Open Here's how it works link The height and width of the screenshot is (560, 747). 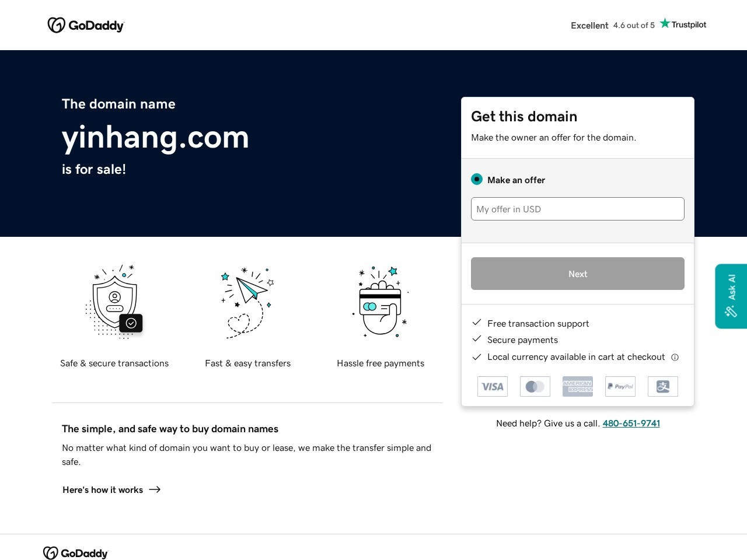[111, 490]
